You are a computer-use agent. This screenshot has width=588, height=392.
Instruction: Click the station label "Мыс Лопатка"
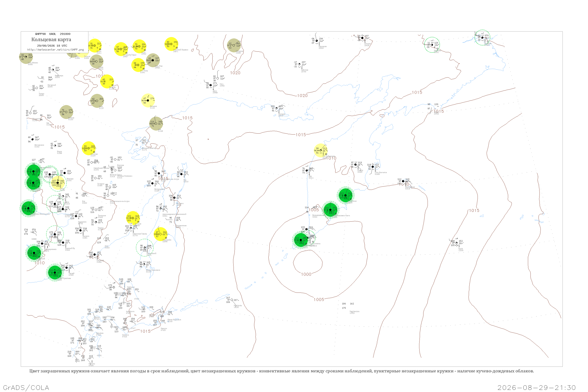point(315,243)
